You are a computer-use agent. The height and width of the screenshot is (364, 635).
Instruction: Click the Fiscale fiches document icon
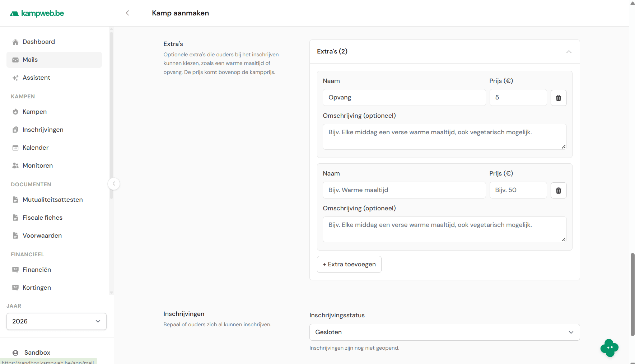[x=15, y=218]
